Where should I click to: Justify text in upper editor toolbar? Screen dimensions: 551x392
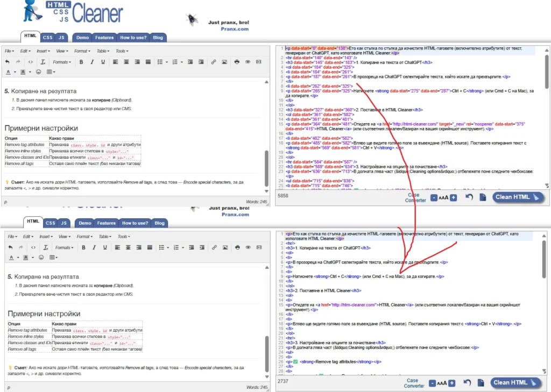(x=148, y=62)
